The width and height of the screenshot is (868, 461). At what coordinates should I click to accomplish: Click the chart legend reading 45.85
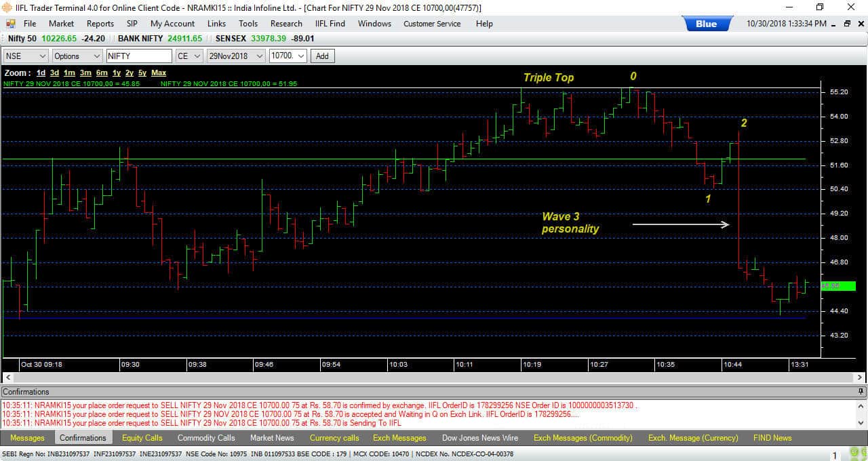(71, 83)
